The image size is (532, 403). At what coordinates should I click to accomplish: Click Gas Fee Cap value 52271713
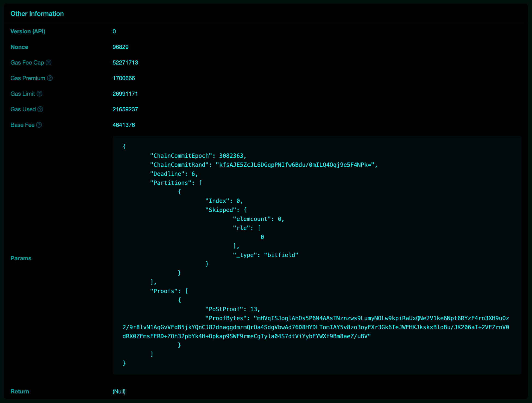tap(125, 63)
